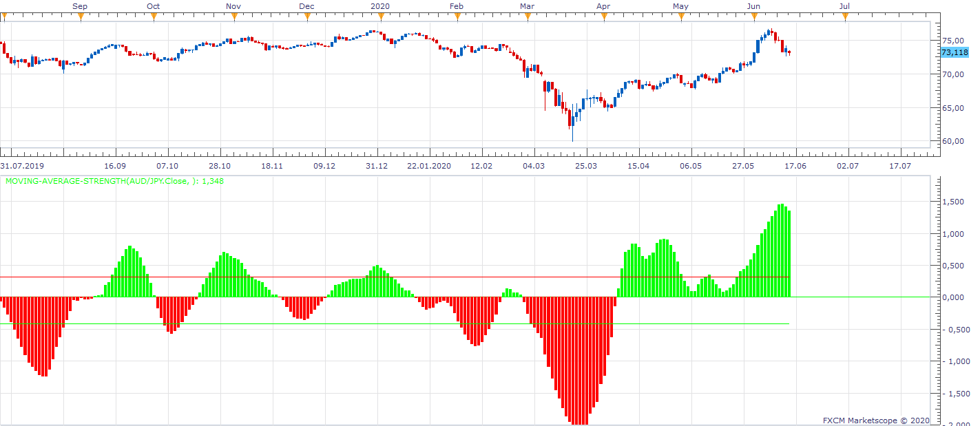The image size is (980, 426).
Task: Click the 75,00 price axis label
Action: click(x=953, y=41)
